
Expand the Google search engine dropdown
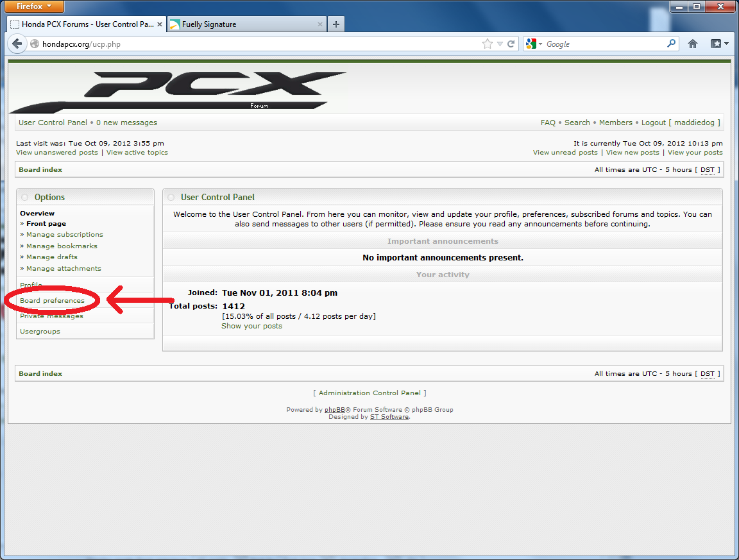point(534,44)
